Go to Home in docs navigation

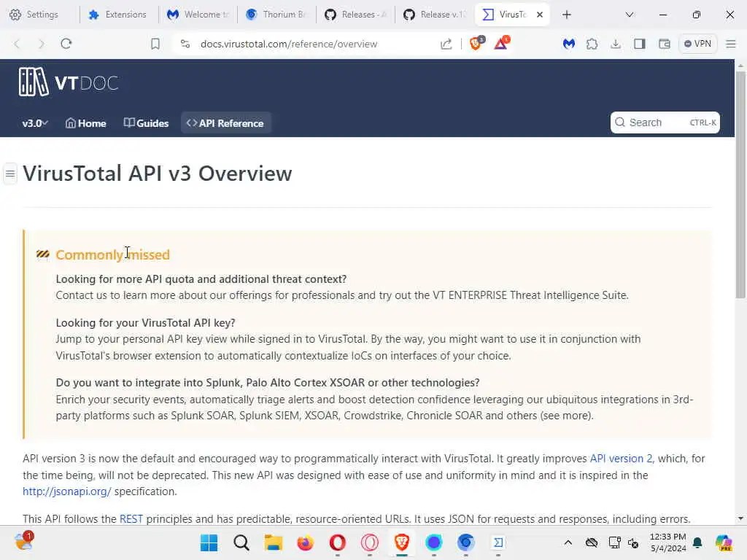[86, 123]
